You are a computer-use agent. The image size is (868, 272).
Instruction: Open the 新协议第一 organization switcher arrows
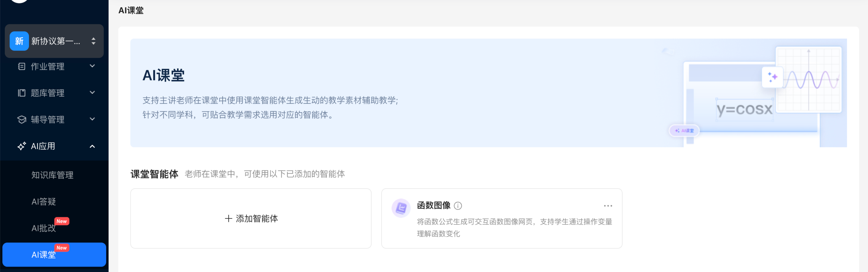[x=93, y=41]
